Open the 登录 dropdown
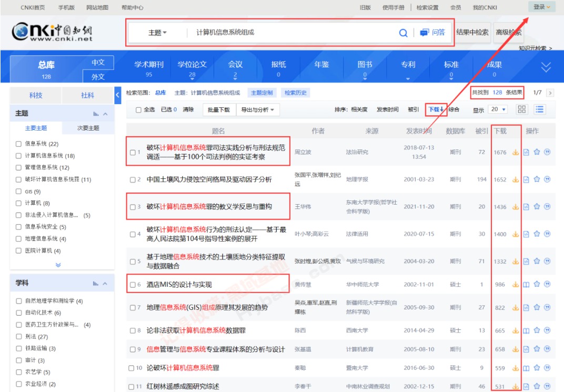 coord(542,7)
